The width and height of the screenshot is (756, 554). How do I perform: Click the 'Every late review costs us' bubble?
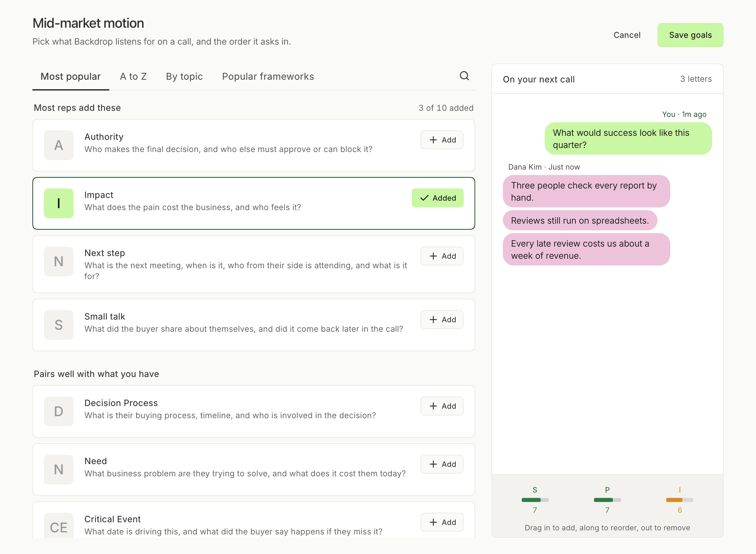[x=587, y=249]
